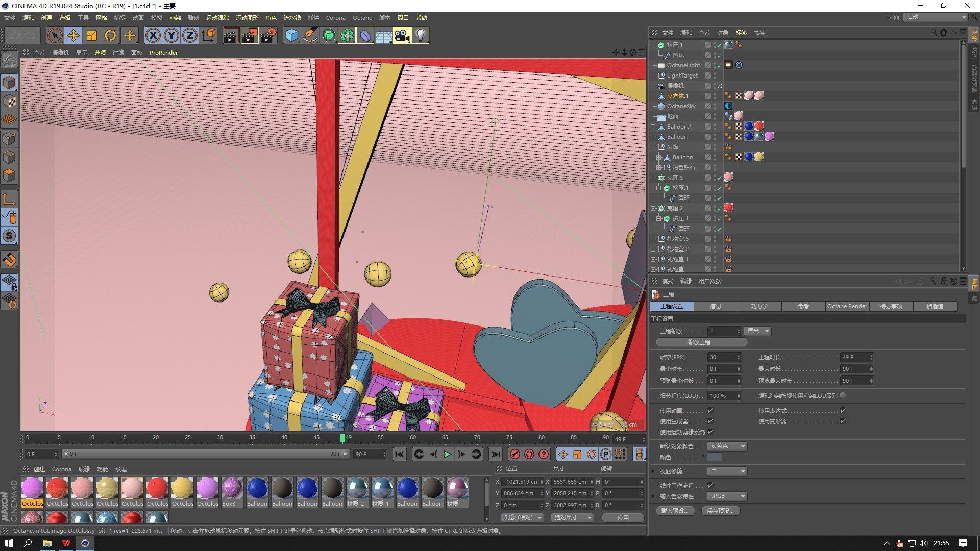Toggle Y axis lock

coord(171,35)
